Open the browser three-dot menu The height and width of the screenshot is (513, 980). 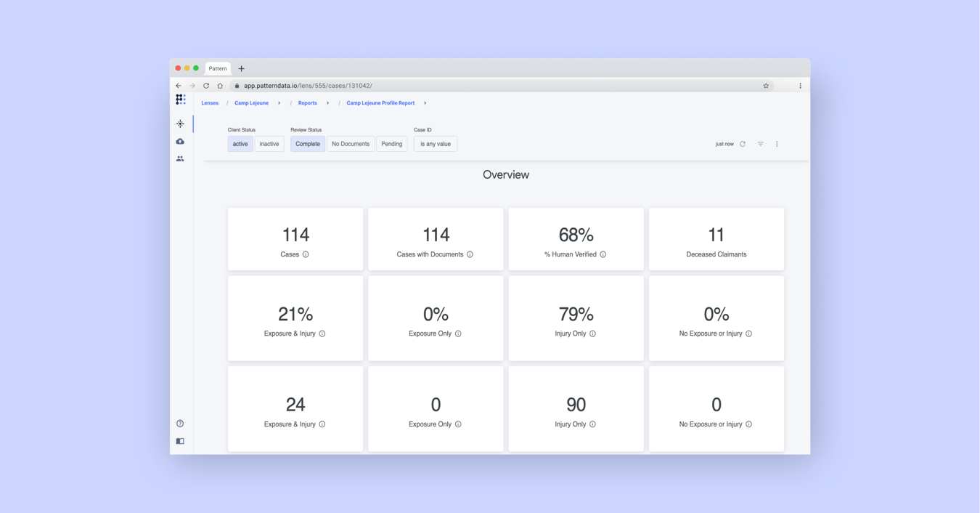click(800, 86)
